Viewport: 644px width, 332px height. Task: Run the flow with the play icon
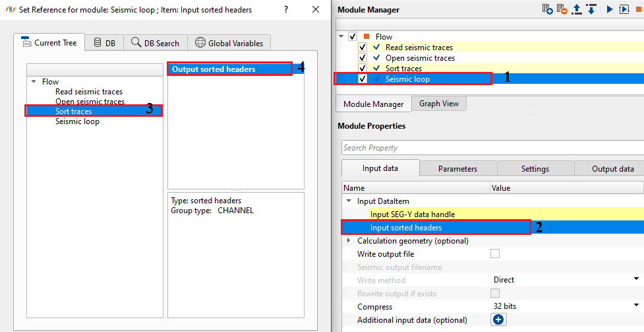tap(610, 9)
